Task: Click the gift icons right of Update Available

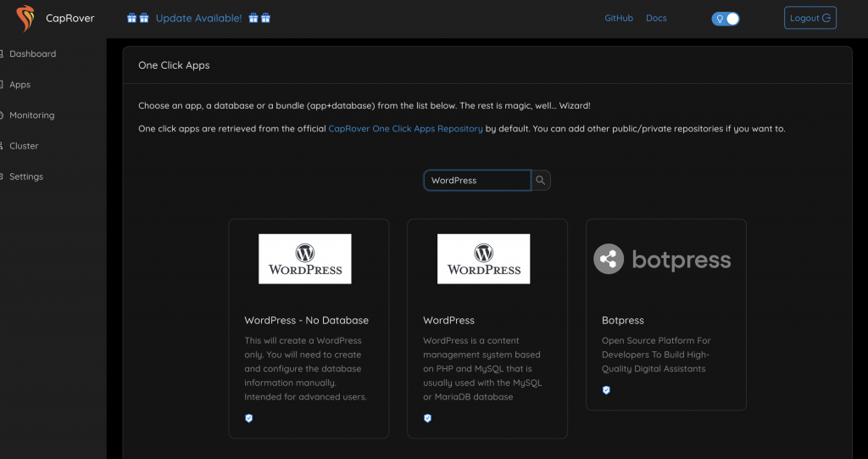Action: coord(259,19)
